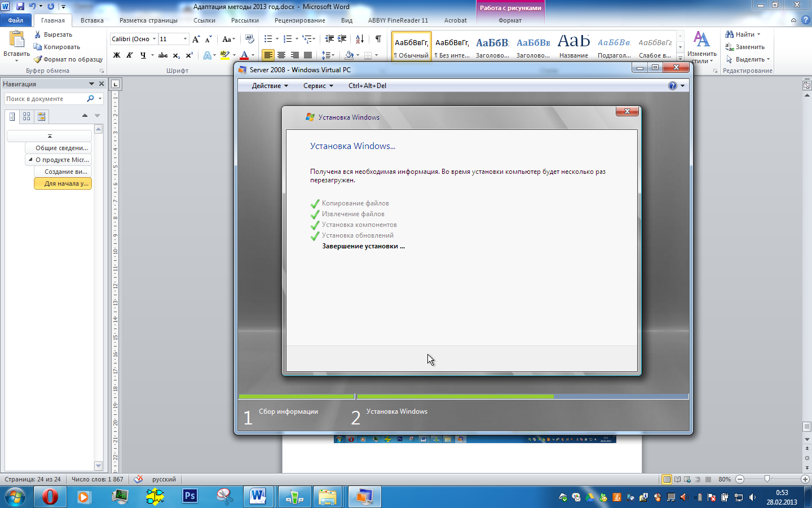Viewport: 812px width, 508px height.
Task: Set Align Right paragraph alignment
Action: (x=294, y=55)
